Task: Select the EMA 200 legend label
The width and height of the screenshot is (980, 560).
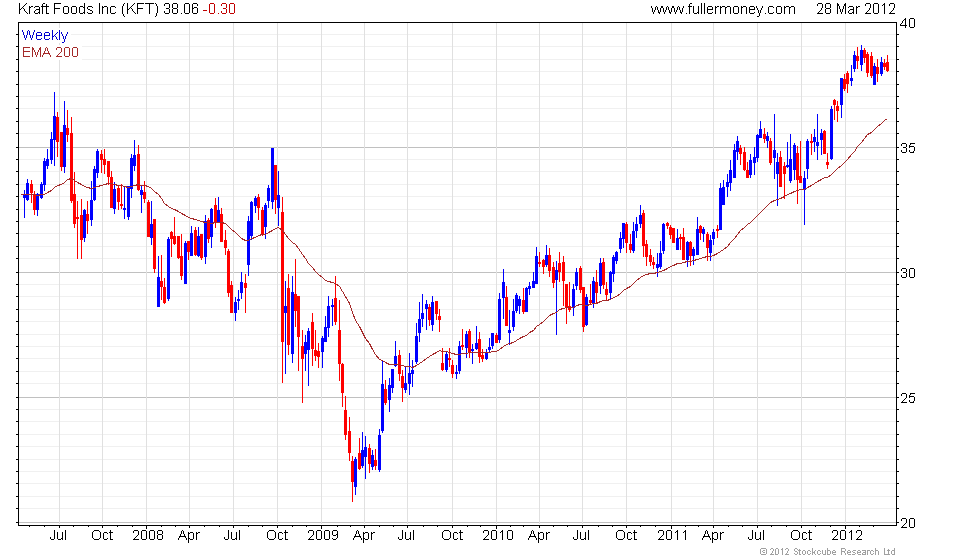Action: (50, 52)
